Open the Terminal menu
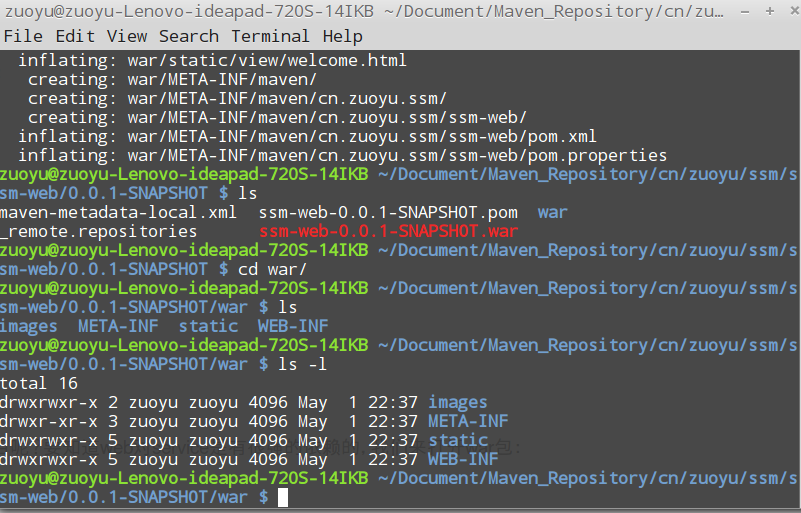 pos(270,36)
